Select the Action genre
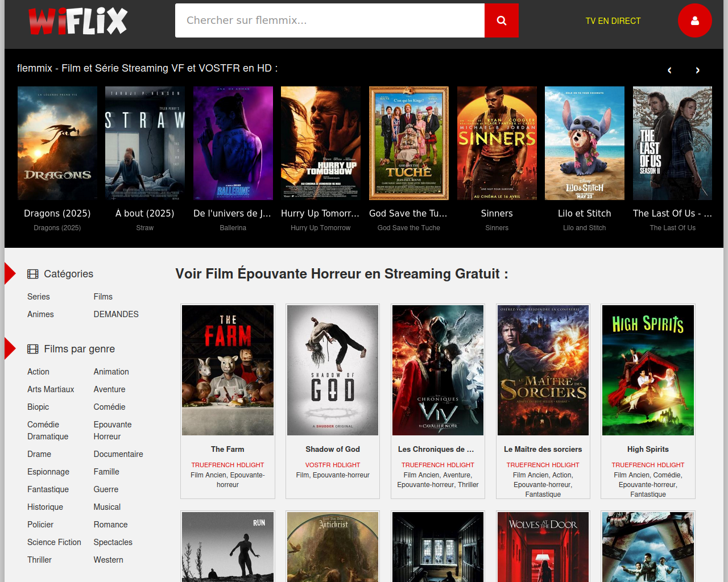Viewport: 728px width, 582px height. [x=38, y=372]
